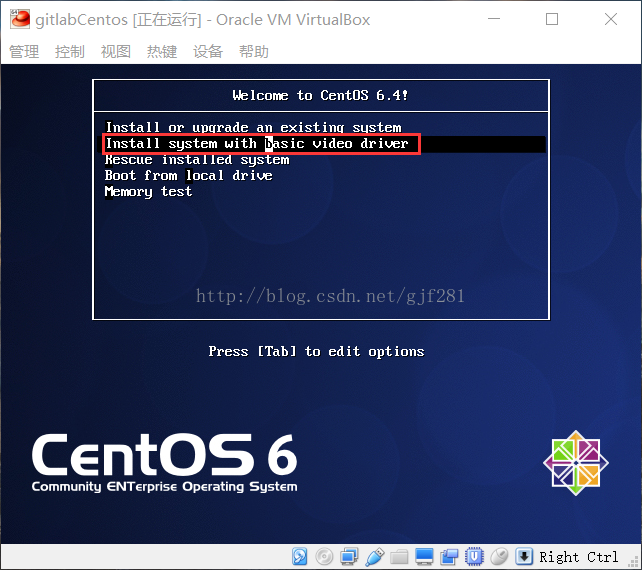Minimize the gitlabCentos VirtualBox window
This screenshot has width=642, height=570.
point(494,19)
